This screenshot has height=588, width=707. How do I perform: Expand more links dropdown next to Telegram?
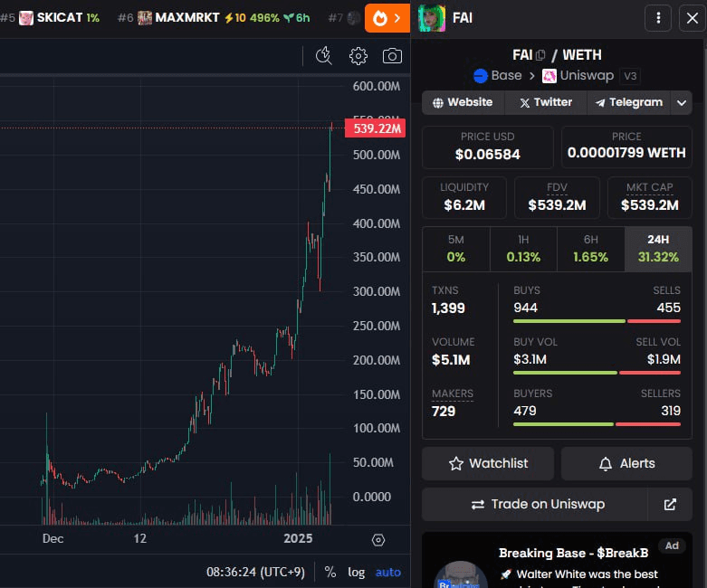(682, 102)
